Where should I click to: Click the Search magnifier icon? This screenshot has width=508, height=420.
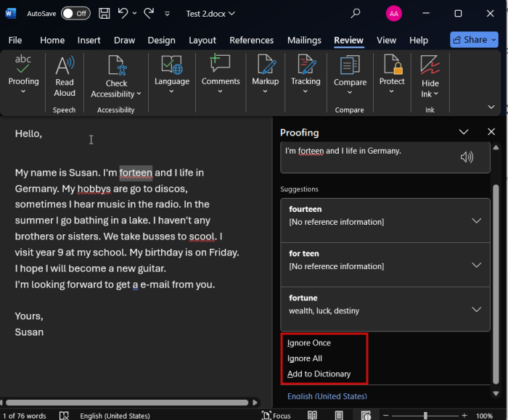pos(356,14)
